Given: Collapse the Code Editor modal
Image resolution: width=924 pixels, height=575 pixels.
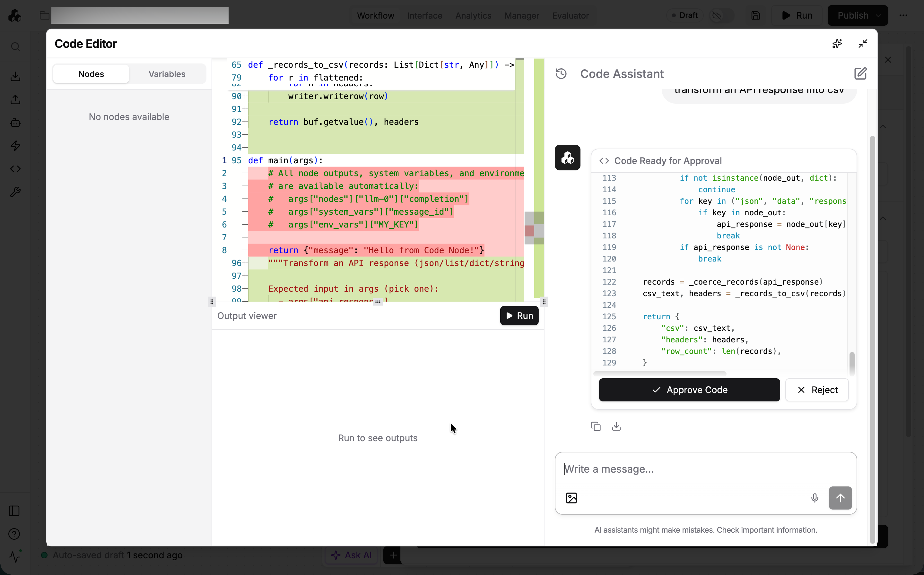Looking at the screenshot, I should tap(863, 44).
